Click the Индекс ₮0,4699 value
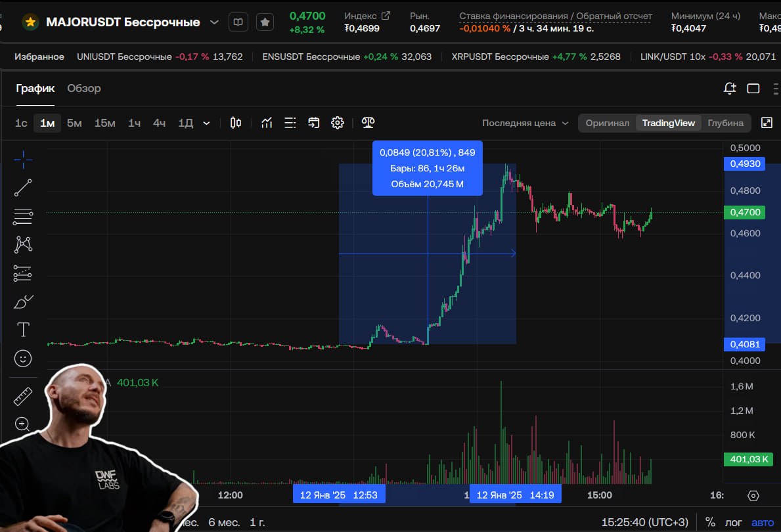The height and width of the screenshot is (532, 781). 362,28
